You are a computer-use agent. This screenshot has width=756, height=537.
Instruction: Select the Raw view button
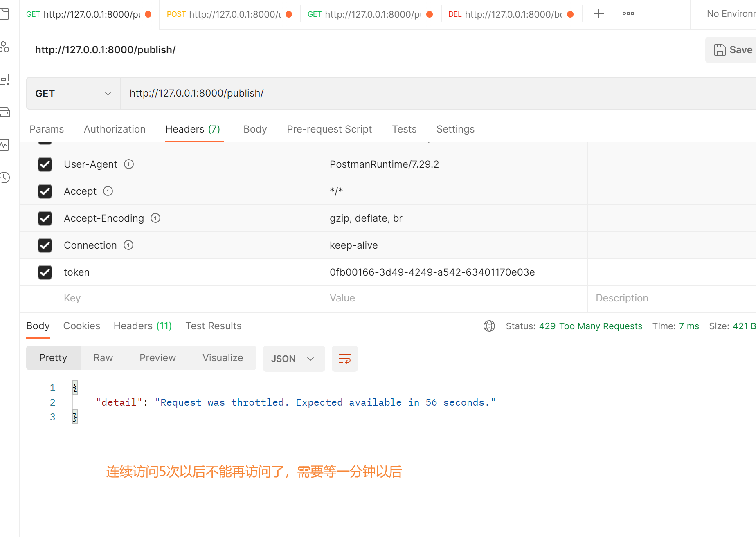[x=103, y=358]
